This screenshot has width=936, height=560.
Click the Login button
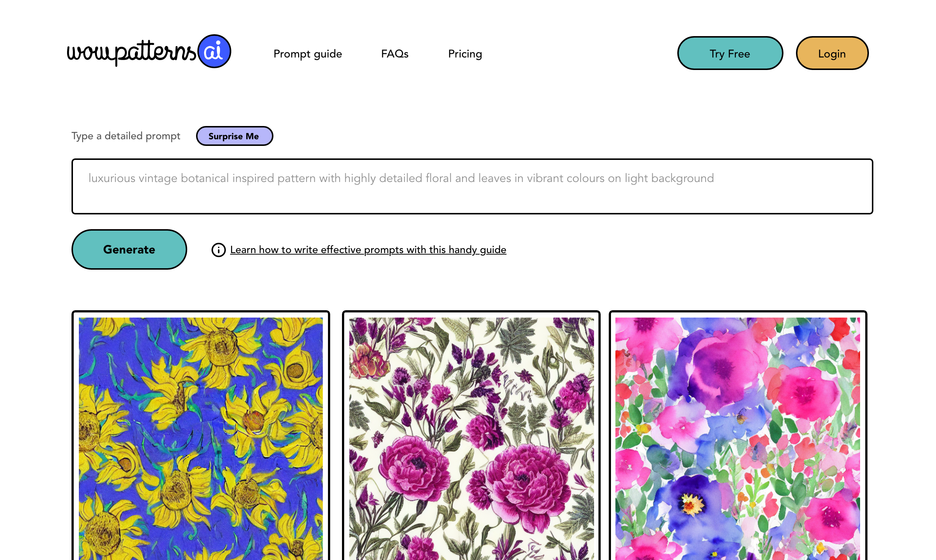(831, 53)
